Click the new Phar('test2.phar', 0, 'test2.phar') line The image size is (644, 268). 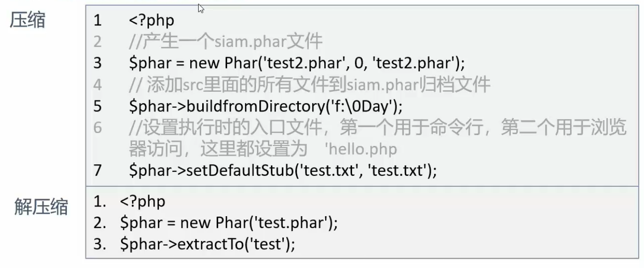297,63
